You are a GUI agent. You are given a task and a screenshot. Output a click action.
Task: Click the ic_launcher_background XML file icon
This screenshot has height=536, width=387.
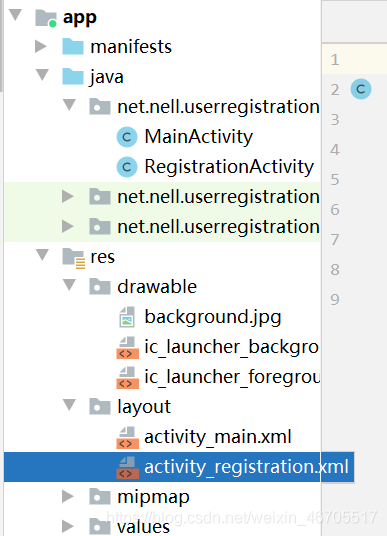point(128,348)
